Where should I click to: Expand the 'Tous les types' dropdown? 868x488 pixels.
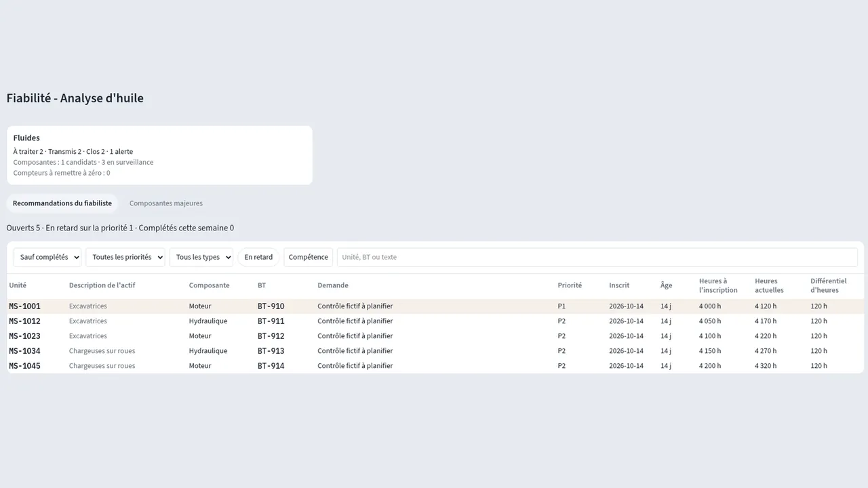point(201,257)
